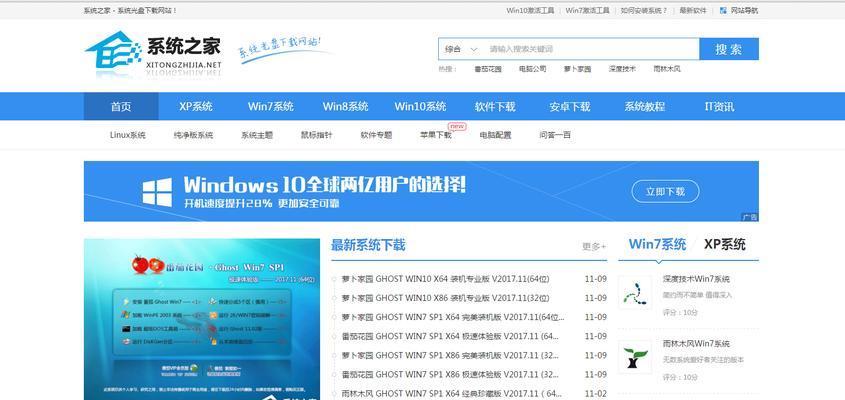845x400 pixels.
Task: Open 萝卜家园 GHOST WIN7 SP1 X86 完美装机版
Action: (450, 355)
